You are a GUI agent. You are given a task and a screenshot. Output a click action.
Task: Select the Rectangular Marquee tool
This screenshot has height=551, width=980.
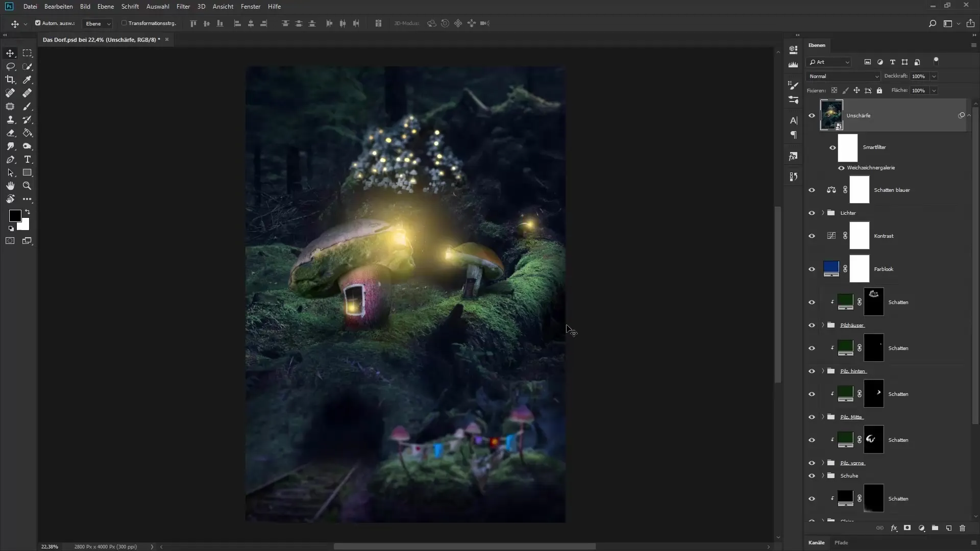point(27,53)
